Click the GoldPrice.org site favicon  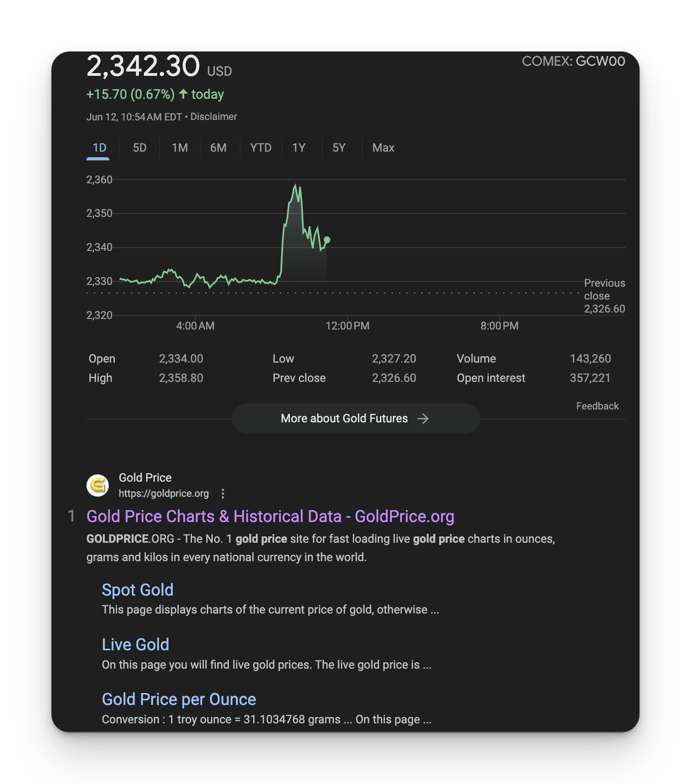98,485
